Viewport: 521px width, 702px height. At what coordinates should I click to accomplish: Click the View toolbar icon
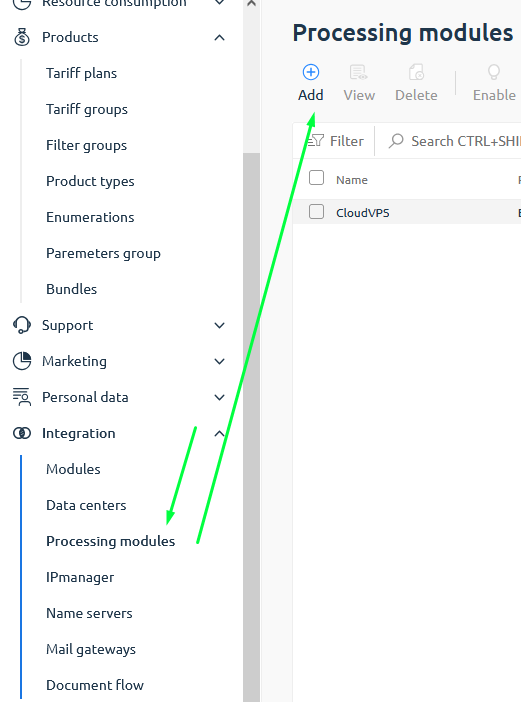pos(359,72)
